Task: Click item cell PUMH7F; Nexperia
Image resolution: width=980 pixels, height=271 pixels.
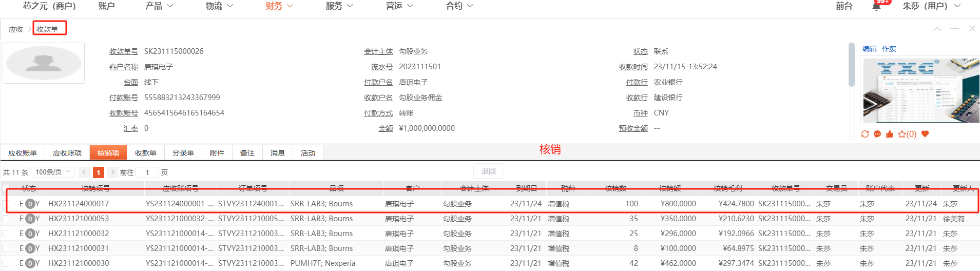Action: coord(323,263)
